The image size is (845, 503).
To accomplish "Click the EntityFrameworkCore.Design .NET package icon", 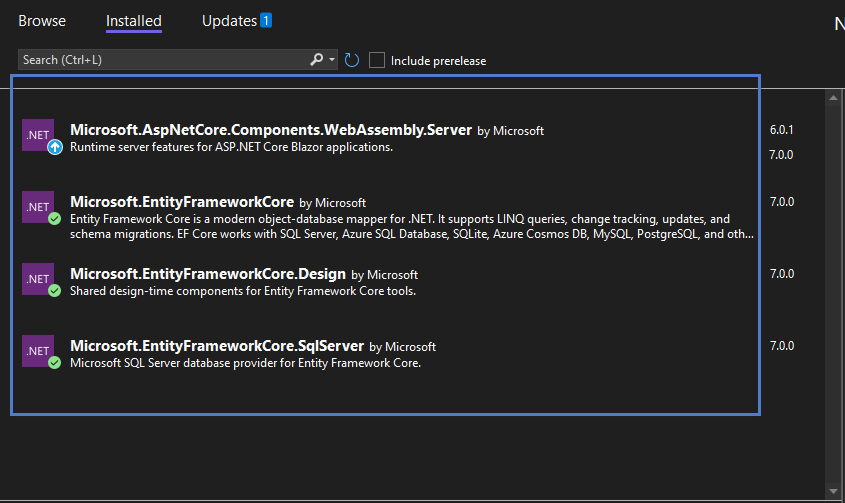I will coord(38,279).
